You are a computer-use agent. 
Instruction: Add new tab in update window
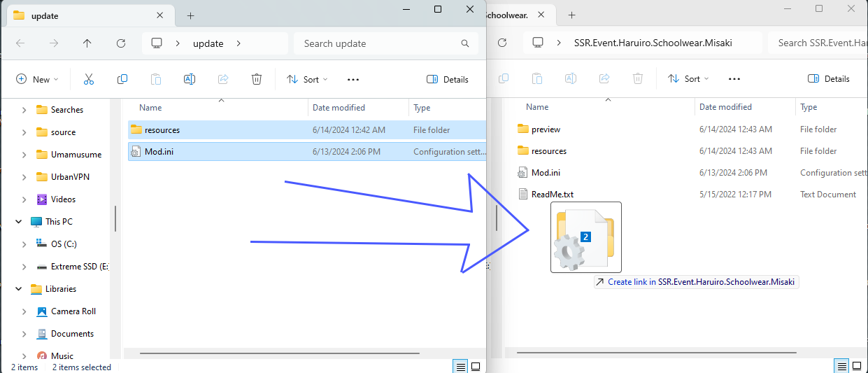190,15
